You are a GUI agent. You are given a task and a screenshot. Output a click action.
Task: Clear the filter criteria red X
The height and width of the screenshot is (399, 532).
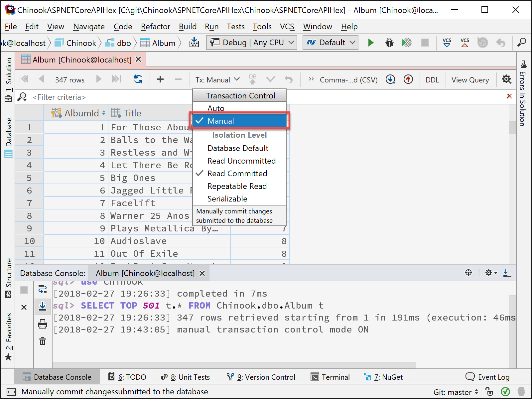coord(509,96)
